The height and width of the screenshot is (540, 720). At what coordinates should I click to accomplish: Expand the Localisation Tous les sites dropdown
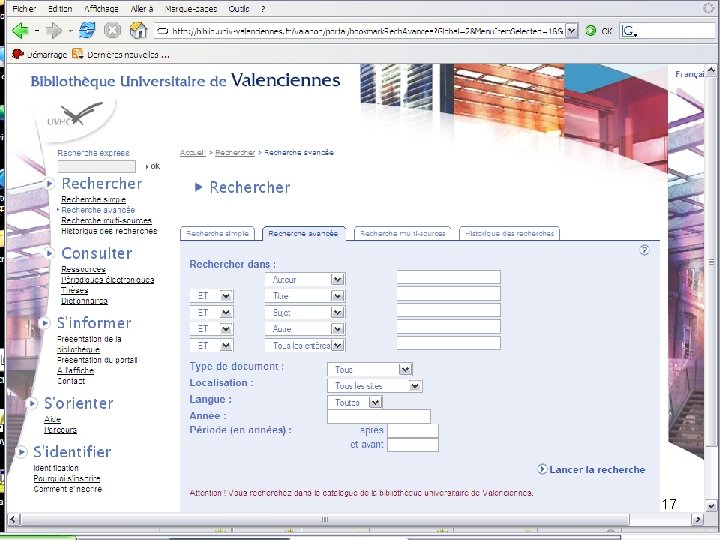(415, 386)
